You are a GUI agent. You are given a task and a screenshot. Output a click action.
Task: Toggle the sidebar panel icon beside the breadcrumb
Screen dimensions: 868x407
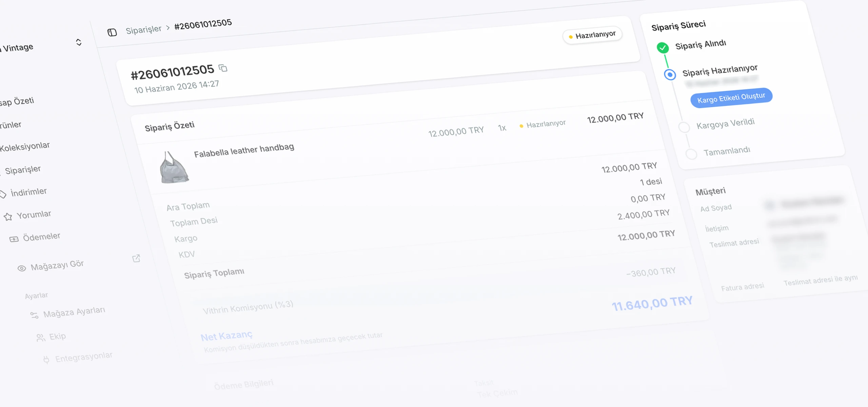[112, 33]
